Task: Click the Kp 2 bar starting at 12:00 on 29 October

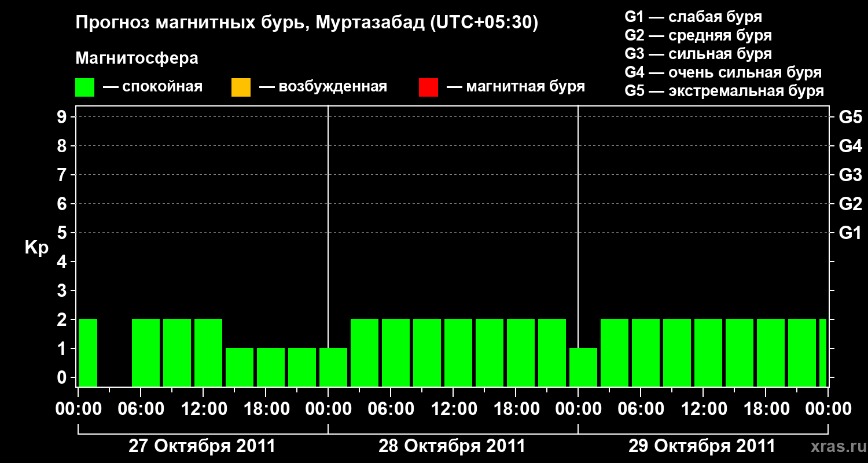Action: [x=708, y=352]
